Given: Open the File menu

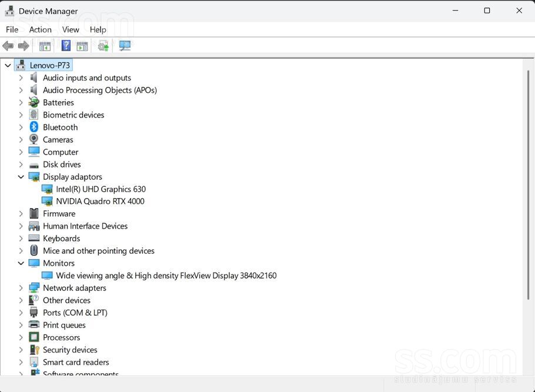Looking at the screenshot, I should (x=12, y=30).
